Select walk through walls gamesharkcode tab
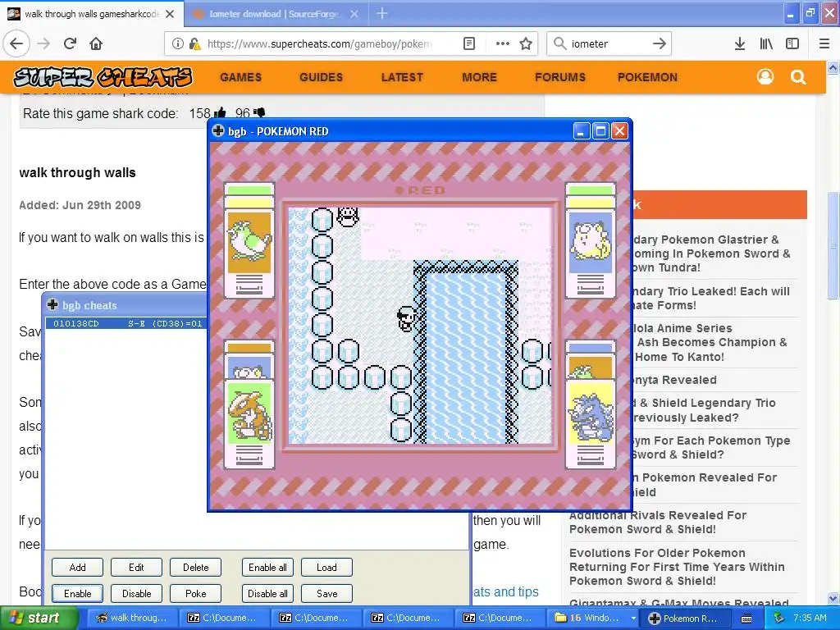Screen dimensions: 840x630 92,14
